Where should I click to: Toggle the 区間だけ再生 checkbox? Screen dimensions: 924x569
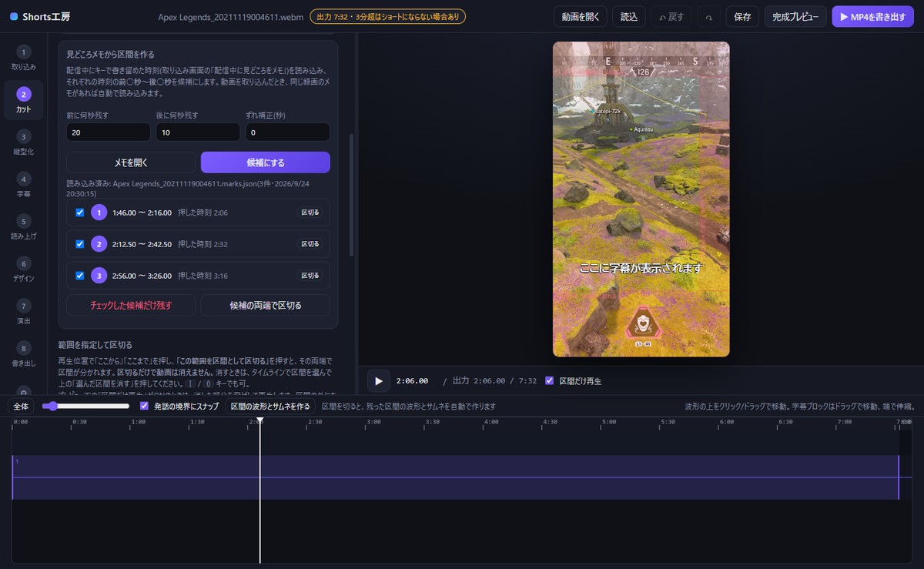[x=549, y=380]
